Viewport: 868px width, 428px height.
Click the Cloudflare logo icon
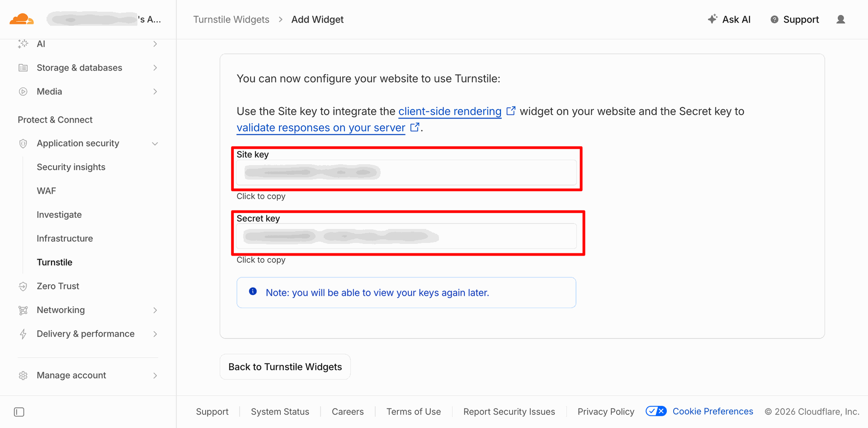pos(21,19)
